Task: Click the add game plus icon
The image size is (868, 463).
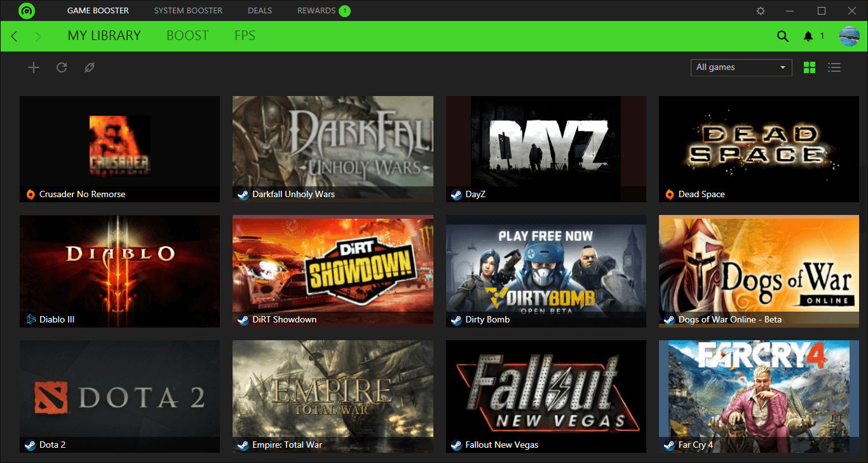Action: (34, 67)
